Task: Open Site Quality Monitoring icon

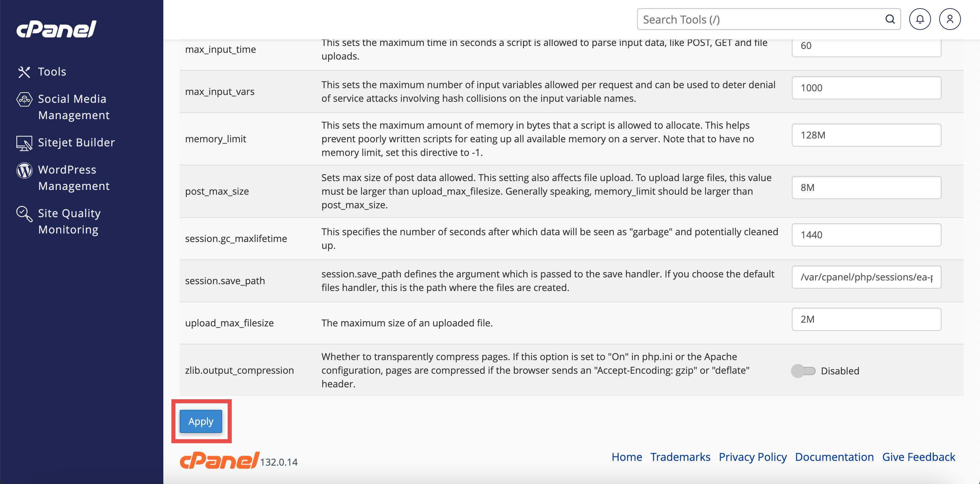Action: click(24, 214)
